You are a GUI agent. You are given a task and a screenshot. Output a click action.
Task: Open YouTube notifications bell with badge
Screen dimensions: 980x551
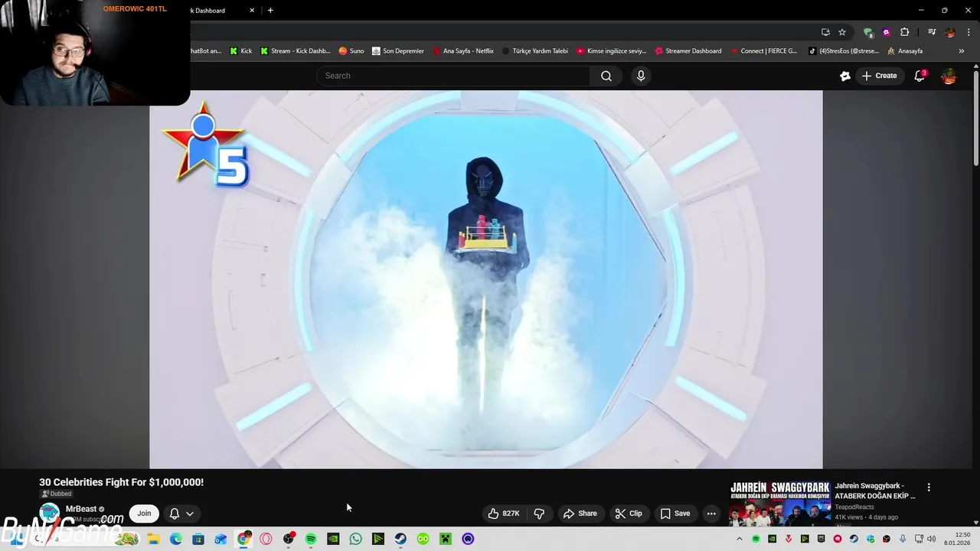tap(920, 76)
